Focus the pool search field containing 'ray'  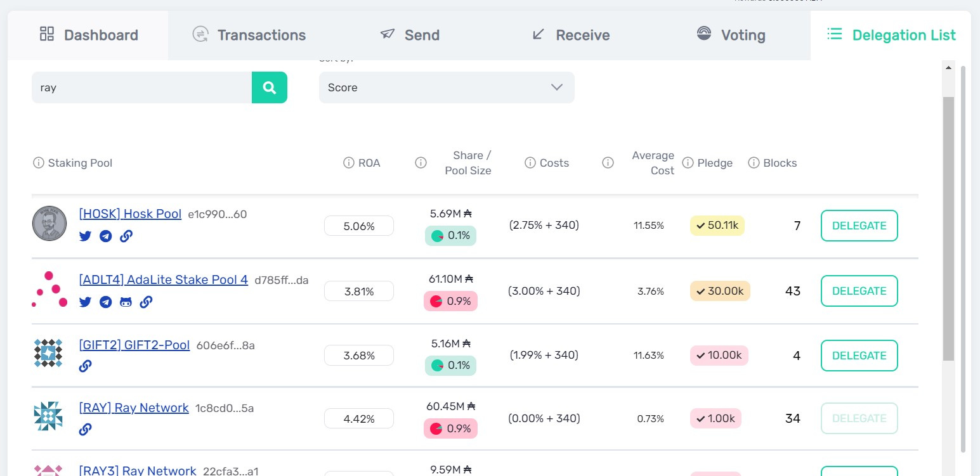(141, 87)
